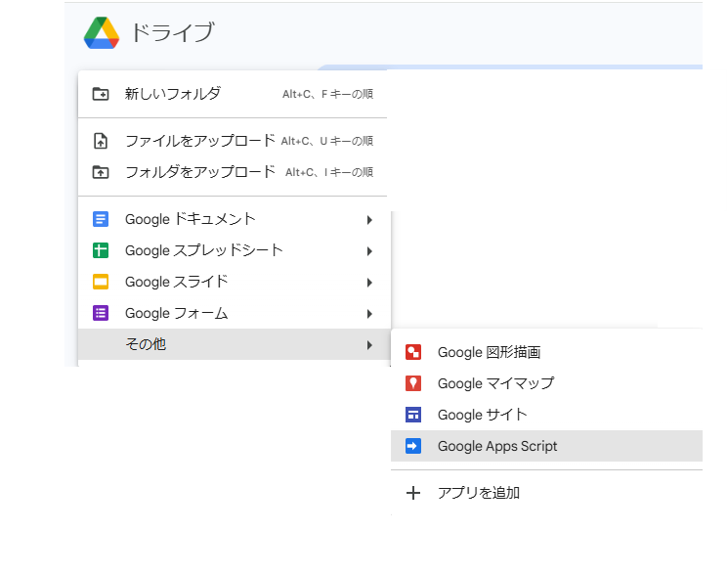Expand the その他 submenu arrow
The height and width of the screenshot is (575, 728).
369,345
